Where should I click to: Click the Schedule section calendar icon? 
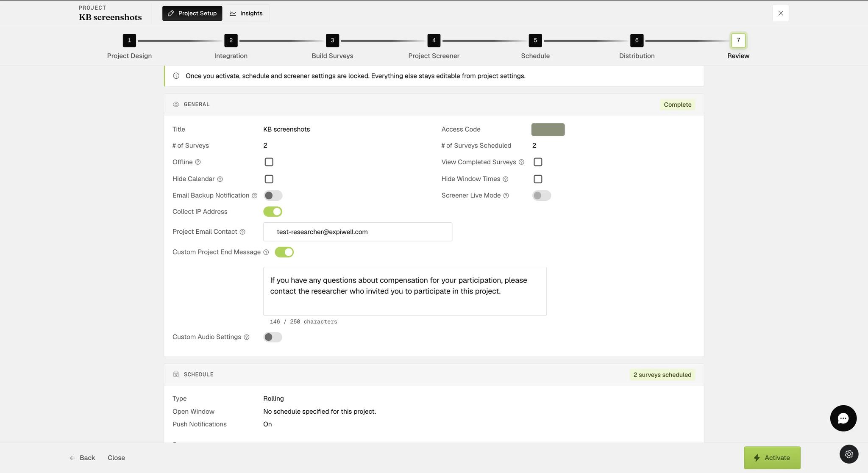(176, 374)
